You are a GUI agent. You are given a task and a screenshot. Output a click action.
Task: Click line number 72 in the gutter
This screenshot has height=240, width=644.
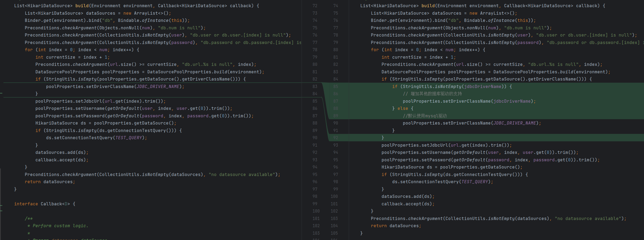pos(315,6)
